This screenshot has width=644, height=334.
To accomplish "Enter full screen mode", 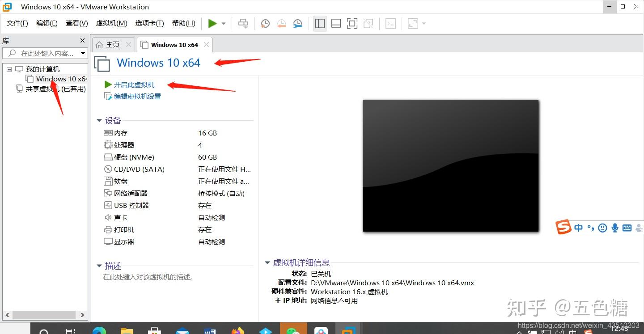I will pos(352,23).
